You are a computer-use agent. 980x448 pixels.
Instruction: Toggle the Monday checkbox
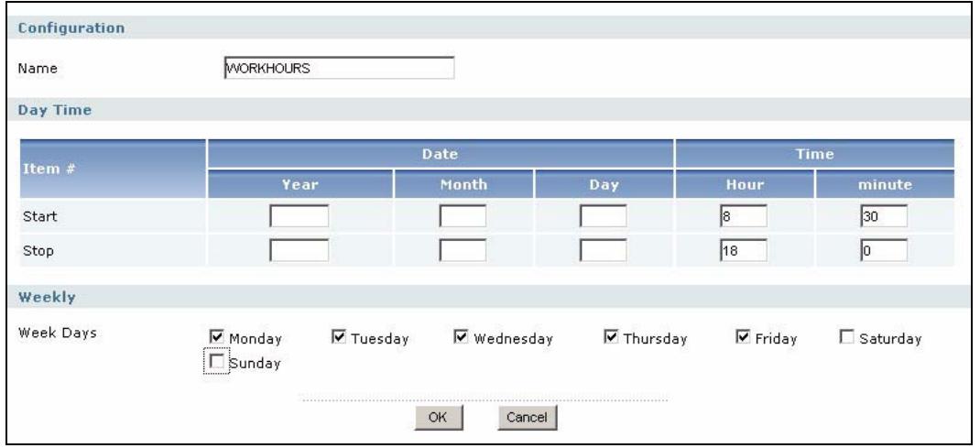(x=217, y=337)
